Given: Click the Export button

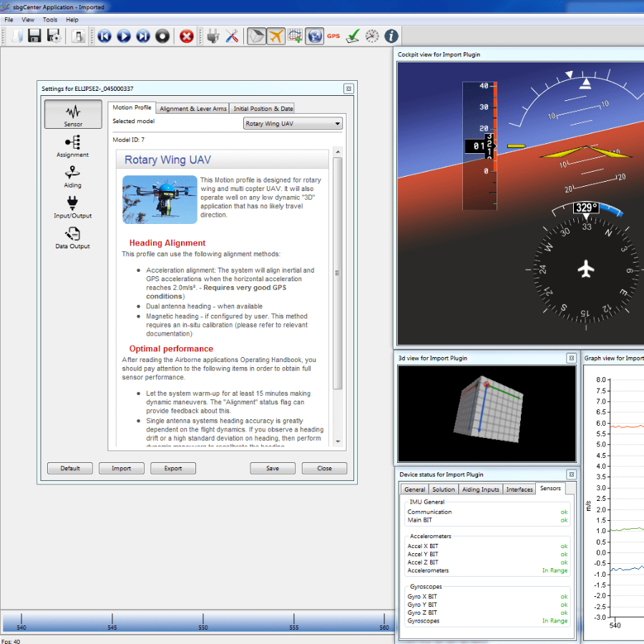Looking at the screenshot, I should tap(173, 469).
